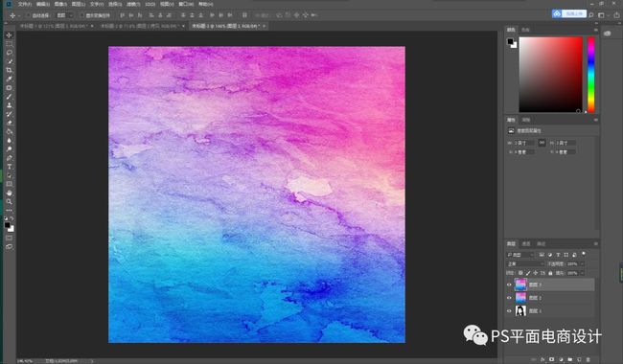Switch to the Channels tab
This screenshot has height=364, width=623.
[526, 243]
